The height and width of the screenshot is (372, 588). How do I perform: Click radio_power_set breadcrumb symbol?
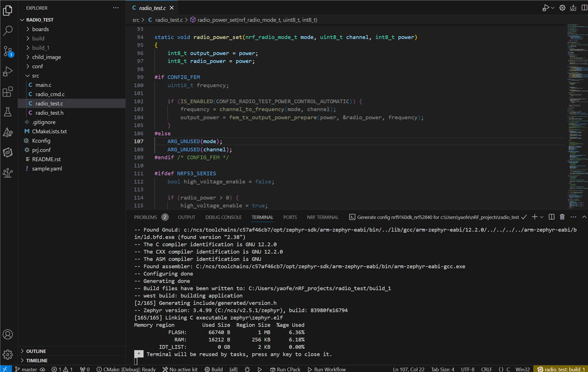(254, 20)
